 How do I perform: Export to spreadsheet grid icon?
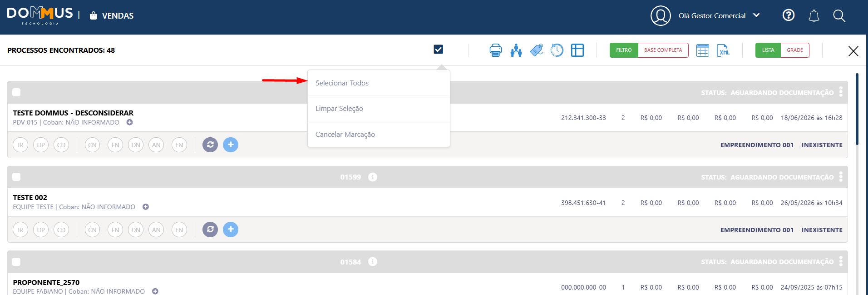[703, 50]
